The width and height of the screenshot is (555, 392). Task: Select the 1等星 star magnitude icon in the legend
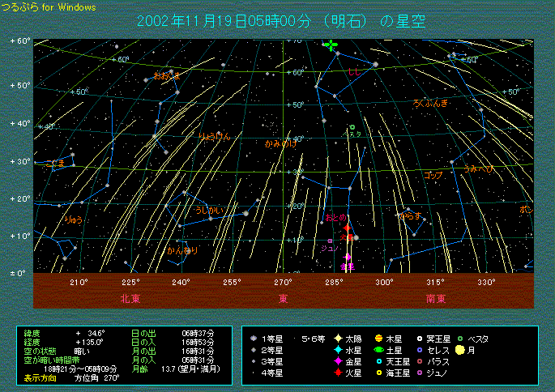254,338
